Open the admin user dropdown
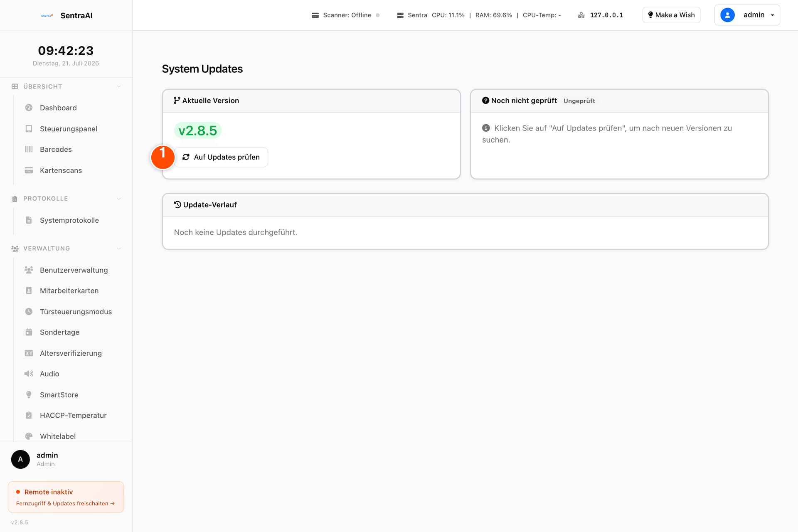Viewport: 798px width, 532px height. pos(747,15)
